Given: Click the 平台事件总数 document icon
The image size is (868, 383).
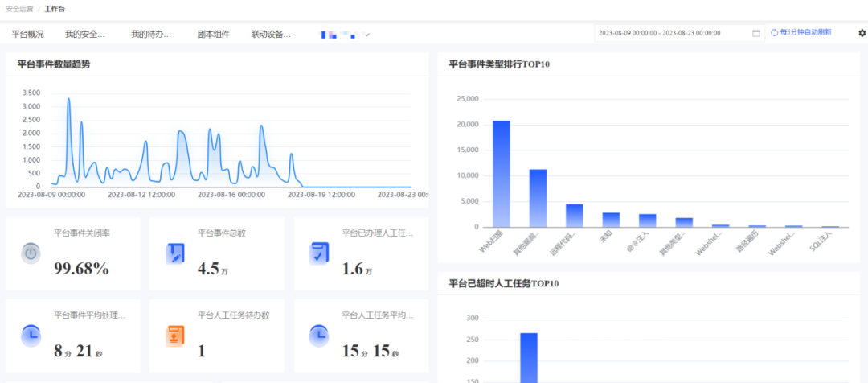Looking at the screenshot, I should coord(174,253).
